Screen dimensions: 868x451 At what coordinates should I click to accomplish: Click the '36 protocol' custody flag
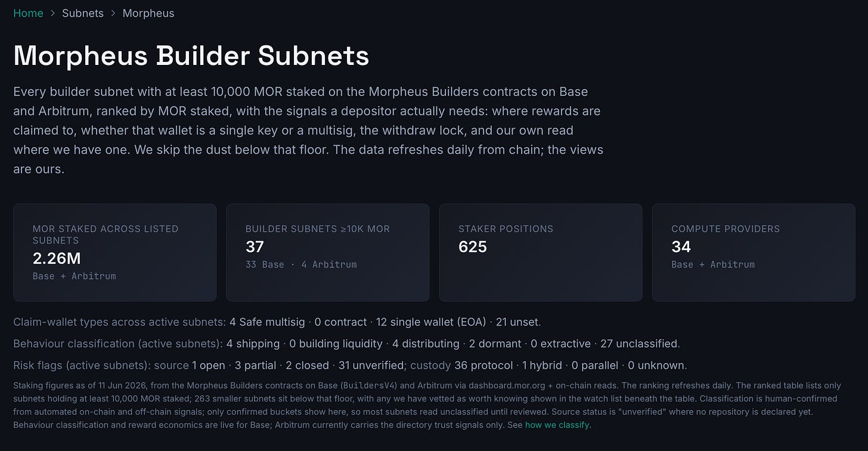[x=483, y=365]
